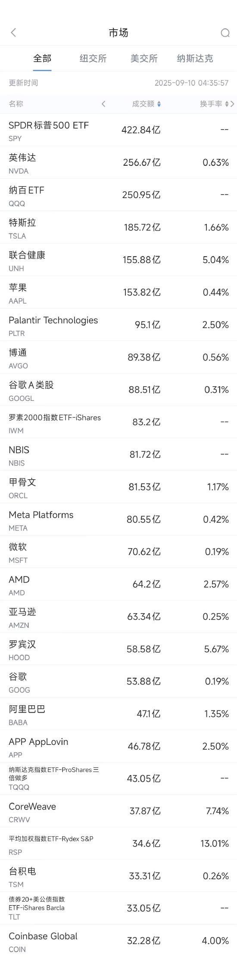The width and height of the screenshot is (237, 980).
Task: View Palantir Technologies PLTR details
Action: [118, 325]
